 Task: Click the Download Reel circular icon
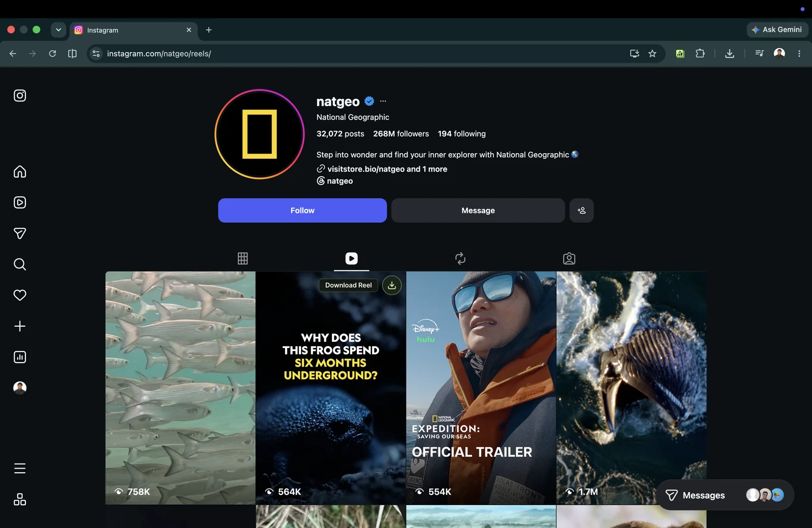tap(392, 285)
